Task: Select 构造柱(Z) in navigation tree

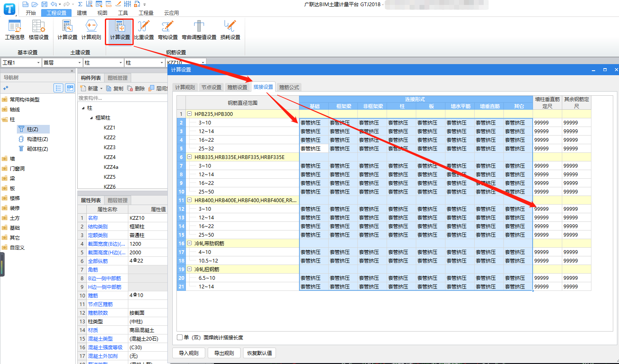Action: click(x=34, y=139)
